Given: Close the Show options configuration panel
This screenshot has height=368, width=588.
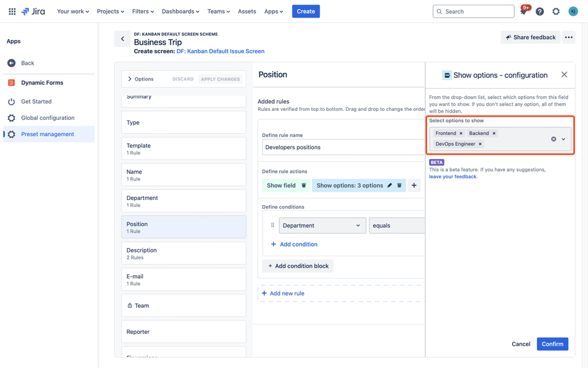Looking at the screenshot, I should coord(564,75).
